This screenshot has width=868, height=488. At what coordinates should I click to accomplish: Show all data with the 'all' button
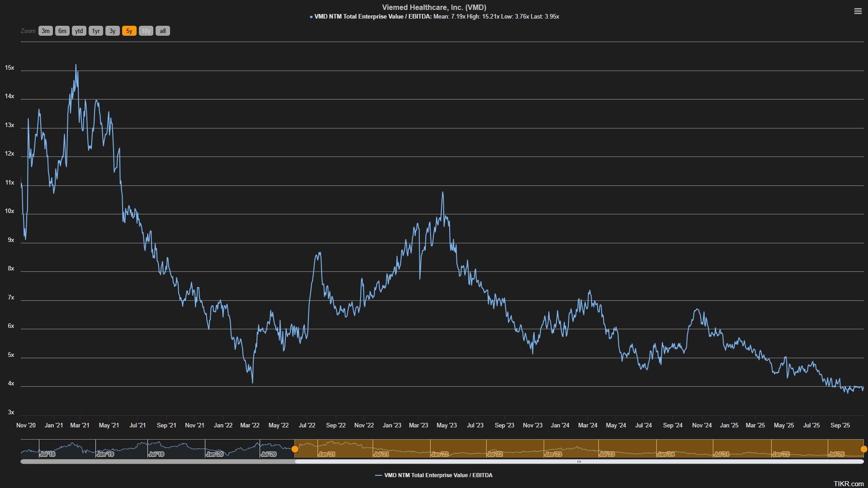(x=163, y=31)
